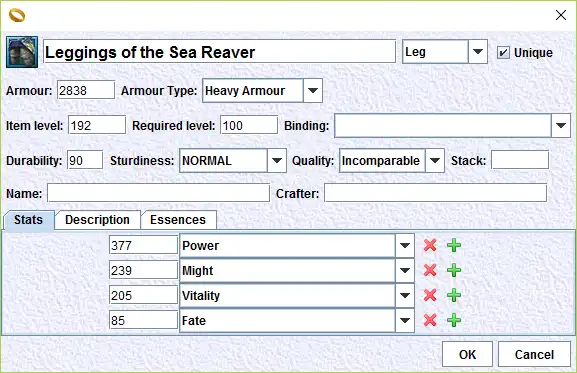
Task: Add a stat row after Fate
Action: pos(454,320)
